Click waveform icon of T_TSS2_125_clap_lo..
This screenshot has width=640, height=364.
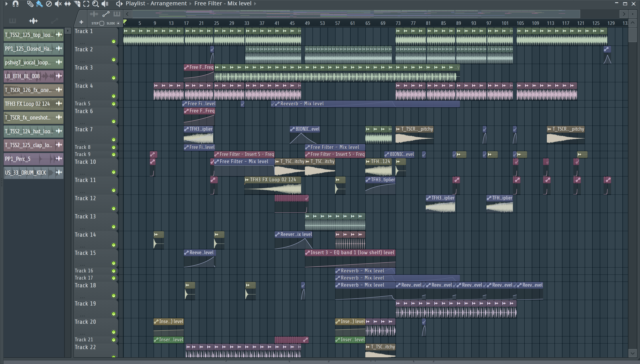(59, 145)
